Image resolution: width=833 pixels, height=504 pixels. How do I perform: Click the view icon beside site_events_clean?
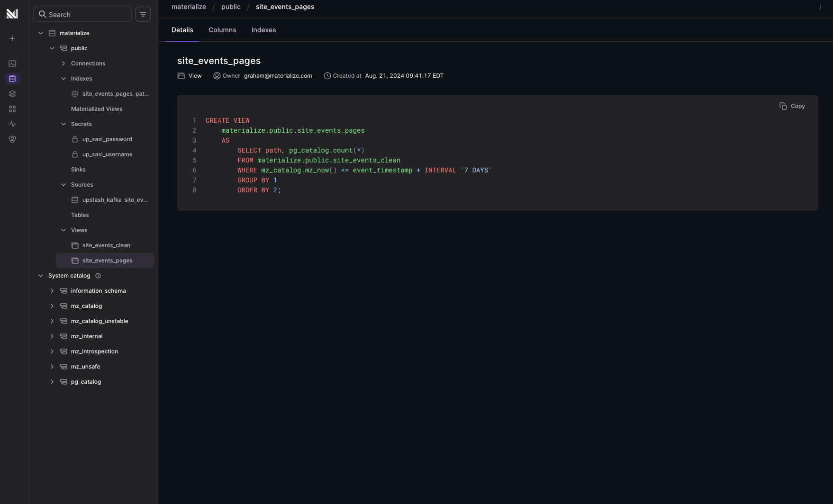coord(75,245)
